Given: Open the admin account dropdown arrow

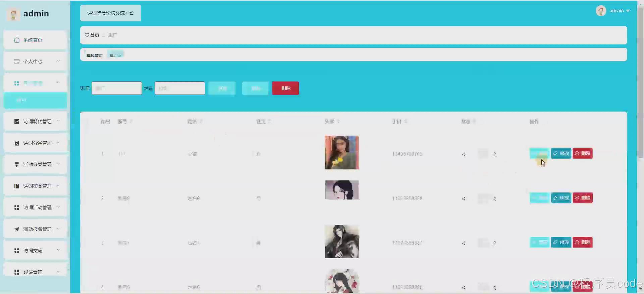Looking at the screenshot, I should coord(628,11).
